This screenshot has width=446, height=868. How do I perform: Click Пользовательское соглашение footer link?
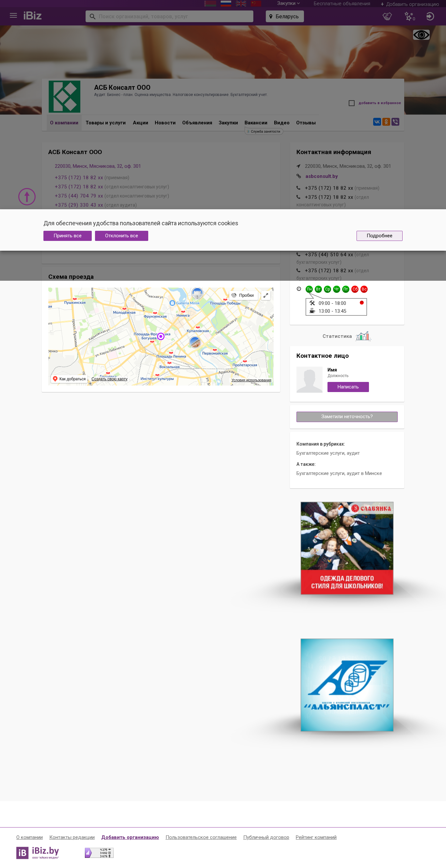tap(201, 837)
